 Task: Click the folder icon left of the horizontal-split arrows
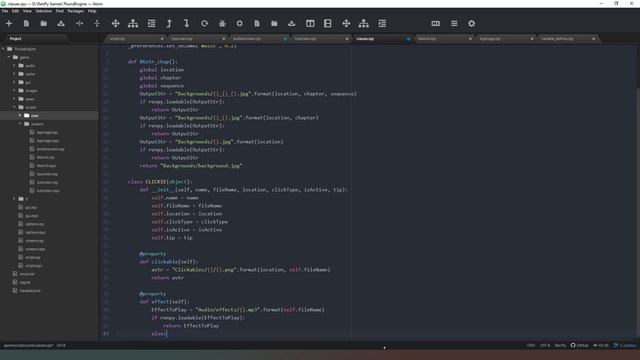point(44,24)
